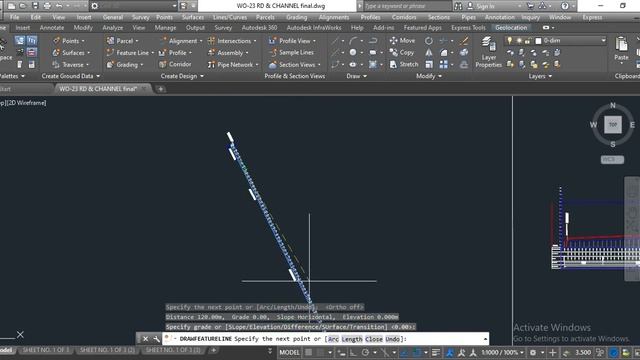Open the Surfaces tool icon
The height and width of the screenshot is (360, 640).
[56, 53]
